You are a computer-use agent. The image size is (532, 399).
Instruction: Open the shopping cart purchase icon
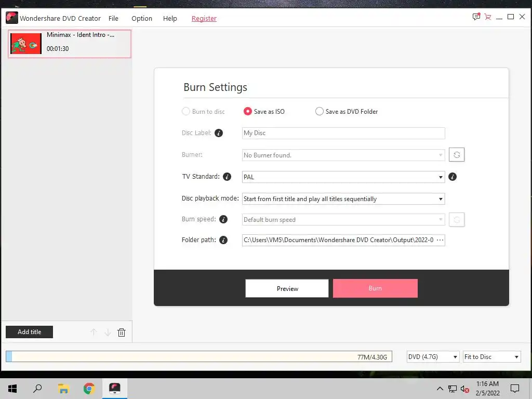[x=488, y=17]
